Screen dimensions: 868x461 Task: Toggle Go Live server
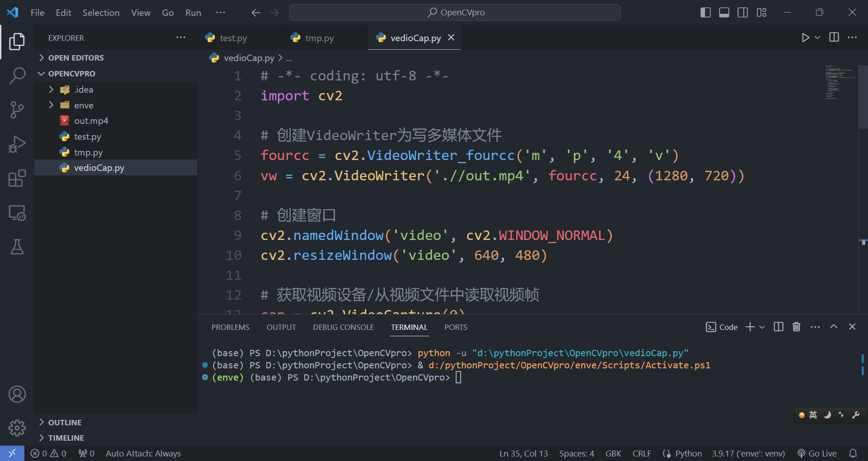point(817,453)
